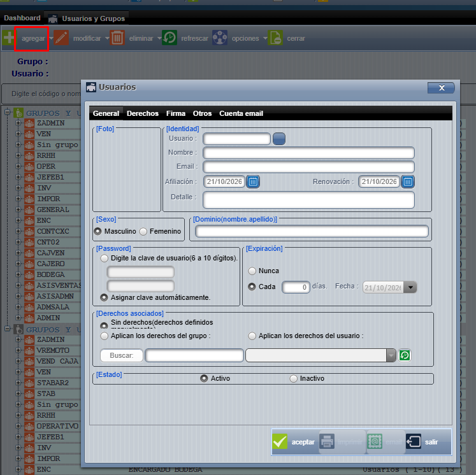This screenshot has width=476, height=475.
Task: Click green refresh icon in Derechos asociados
Action: [x=405, y=355]
